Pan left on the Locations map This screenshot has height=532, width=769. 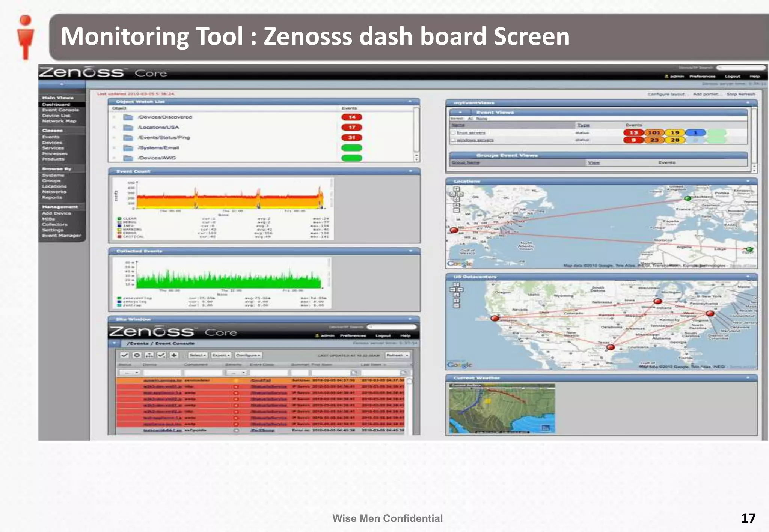pyautogui.click(x=452, y=194)
